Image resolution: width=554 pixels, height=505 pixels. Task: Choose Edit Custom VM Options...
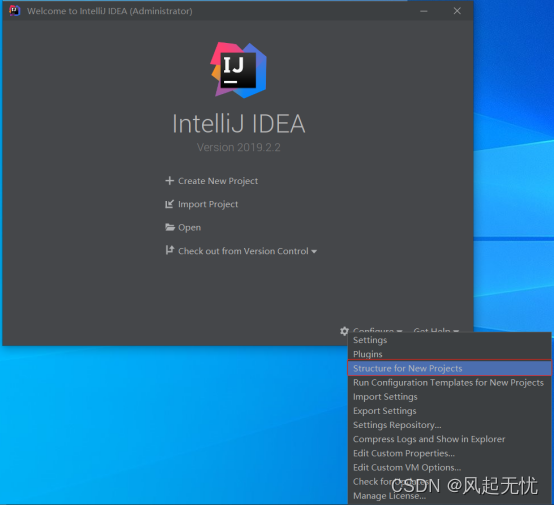[449, 468]
